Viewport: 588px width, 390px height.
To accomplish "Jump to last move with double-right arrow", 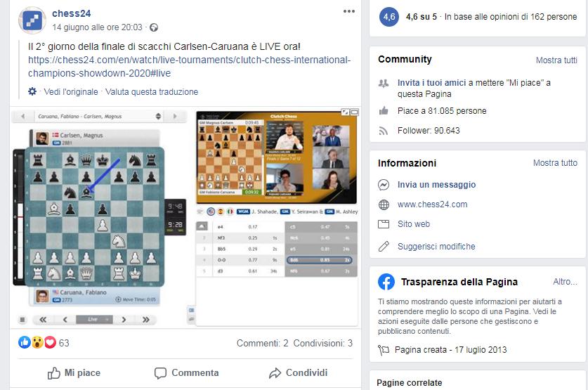I will 146,320.
